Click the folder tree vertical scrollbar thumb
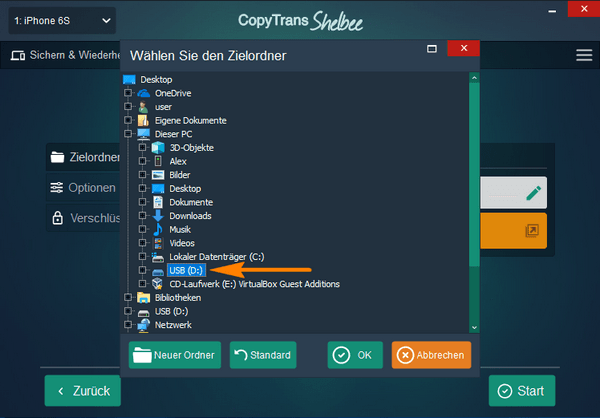 [x=474, y=175]
